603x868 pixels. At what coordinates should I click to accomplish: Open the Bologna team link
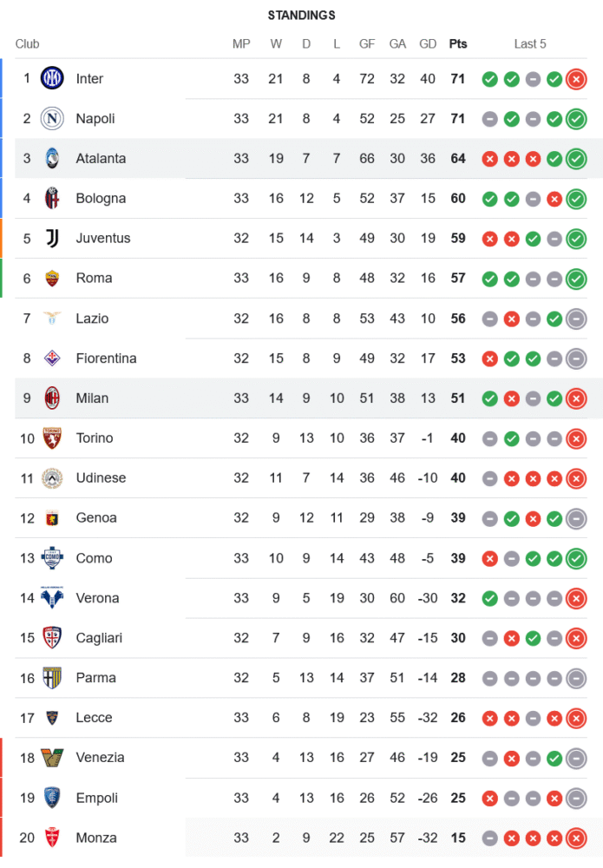point(101,199)
